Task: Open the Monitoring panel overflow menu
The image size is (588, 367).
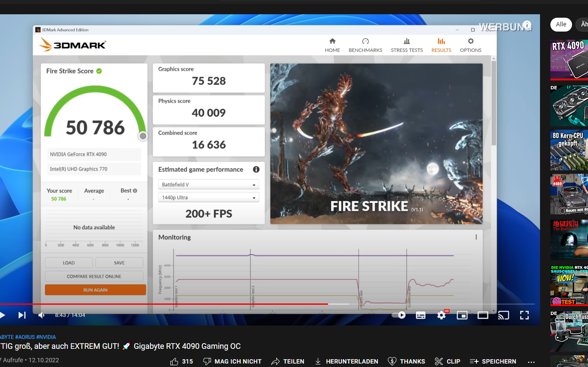Action: (476, 237)
